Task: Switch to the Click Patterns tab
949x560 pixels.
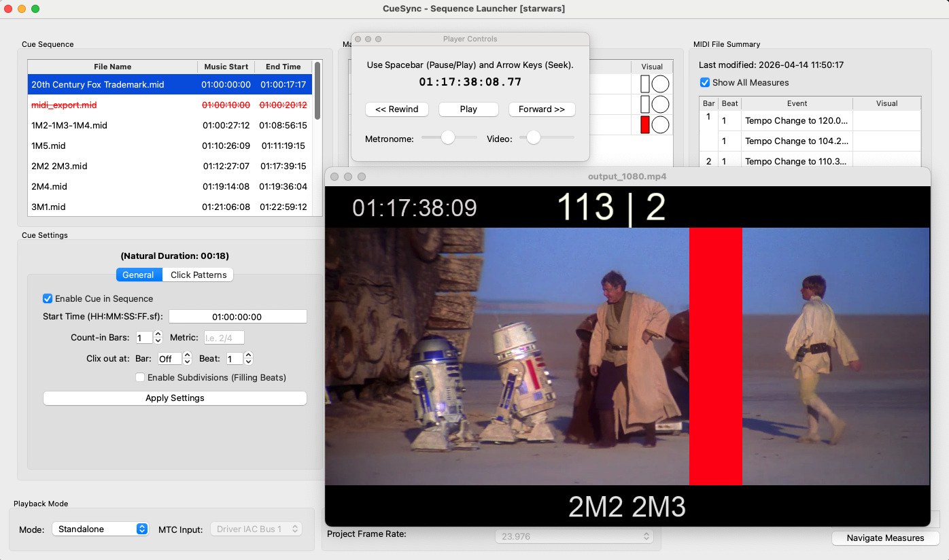Action: point(199,275)
